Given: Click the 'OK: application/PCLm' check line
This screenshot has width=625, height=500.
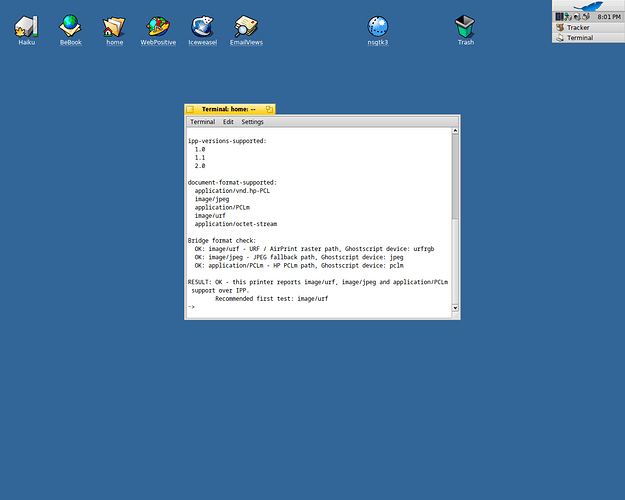Looking at the screenshot, I should click(x=299, y=266).
